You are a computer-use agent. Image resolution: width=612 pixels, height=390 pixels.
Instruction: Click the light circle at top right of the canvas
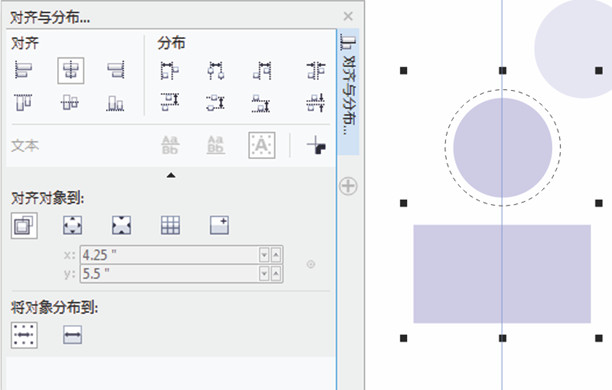click(574, 48)
